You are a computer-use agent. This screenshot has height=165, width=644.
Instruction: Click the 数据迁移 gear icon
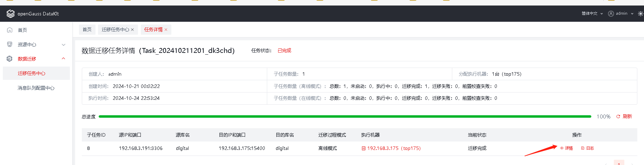(10, 59)
